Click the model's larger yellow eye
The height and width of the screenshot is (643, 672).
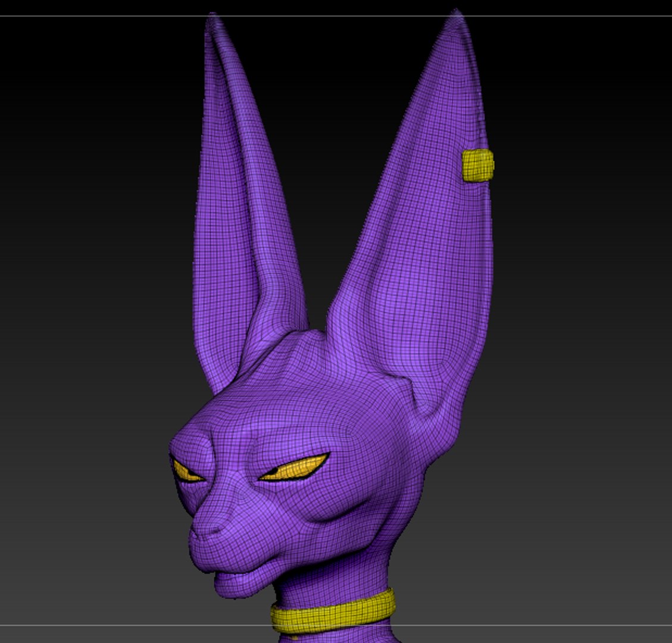click(295, 467)
